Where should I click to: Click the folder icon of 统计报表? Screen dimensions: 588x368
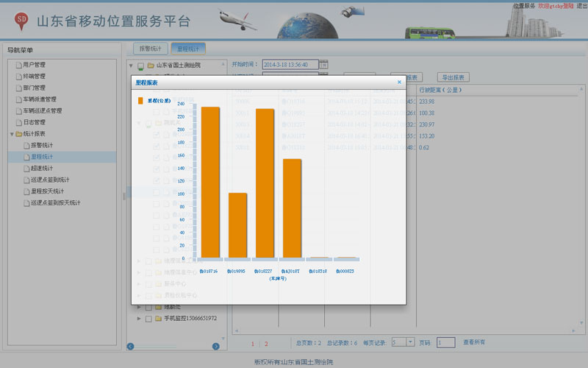pyautogui.click(x=19, y=134)
